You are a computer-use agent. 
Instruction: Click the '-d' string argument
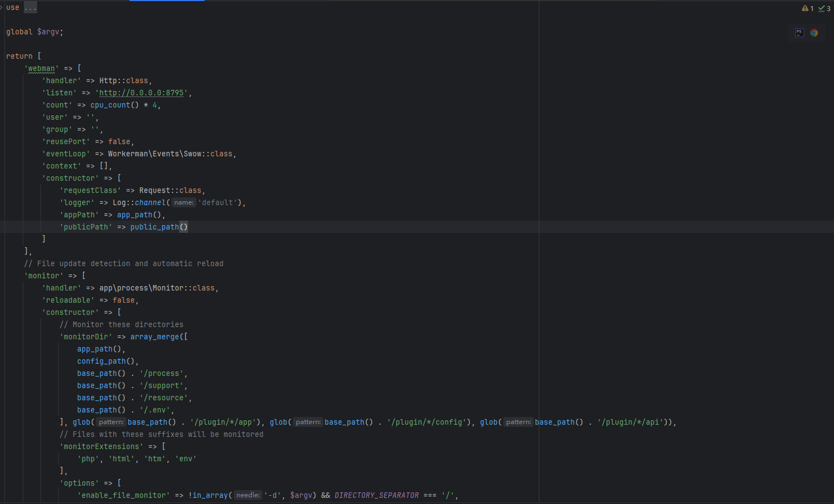pyautogui.click(x=272, y=495)
